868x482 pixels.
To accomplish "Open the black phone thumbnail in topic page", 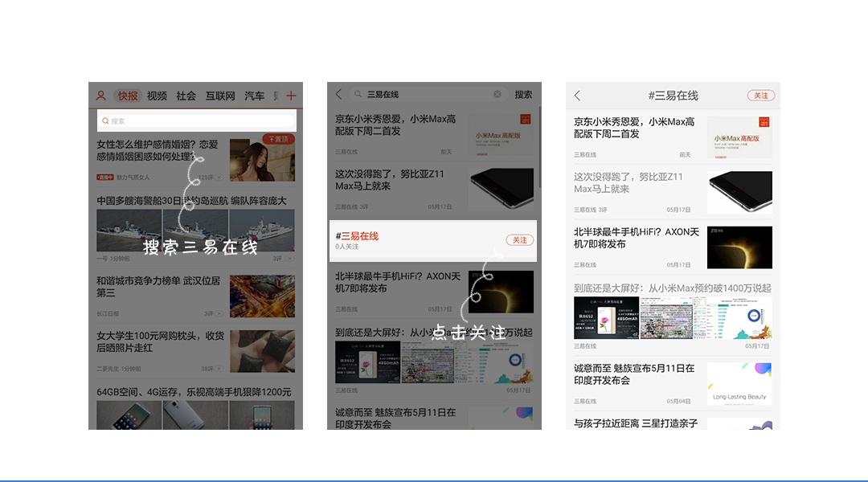I will coord(739,192).
